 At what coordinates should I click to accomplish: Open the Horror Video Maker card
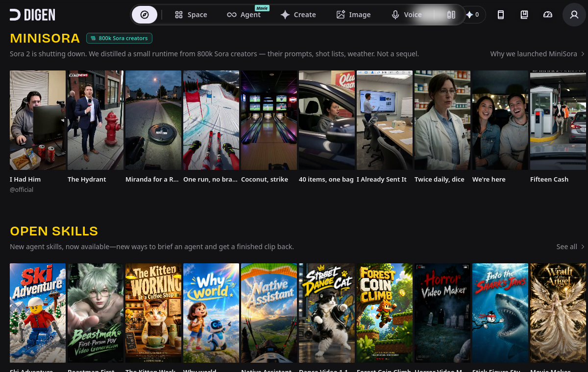point(442,313)
